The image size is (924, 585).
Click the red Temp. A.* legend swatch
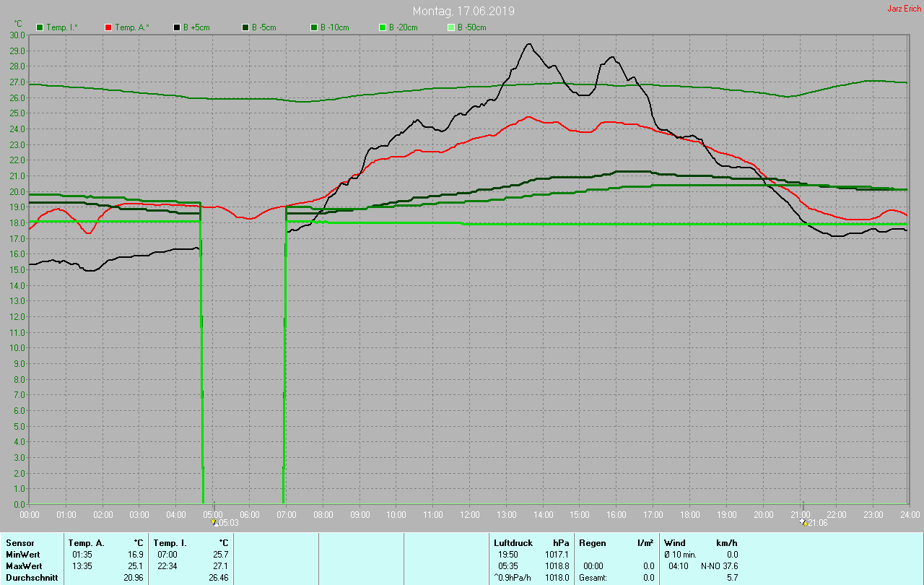[108, 27]
